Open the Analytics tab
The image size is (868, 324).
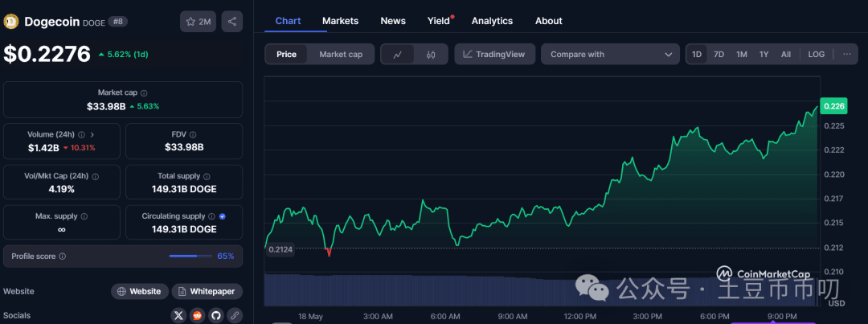(x=492, y=21)
